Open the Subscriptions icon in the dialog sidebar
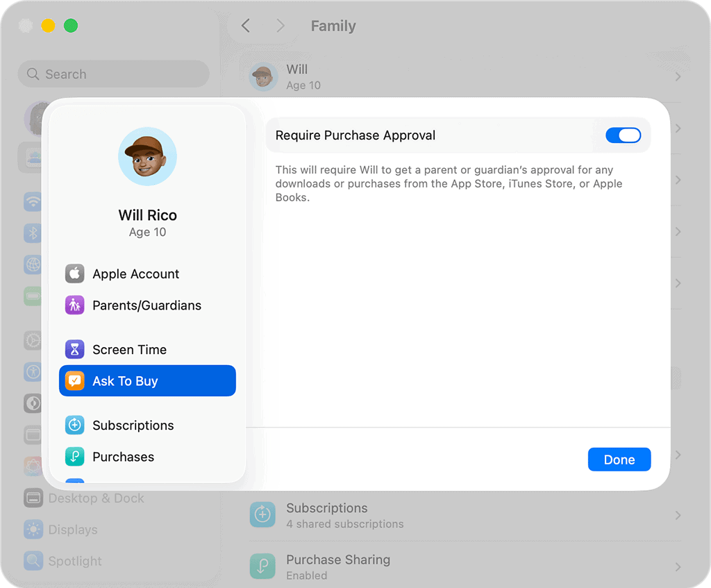Viewport: 711px width, 588px height. coord(74,426)
